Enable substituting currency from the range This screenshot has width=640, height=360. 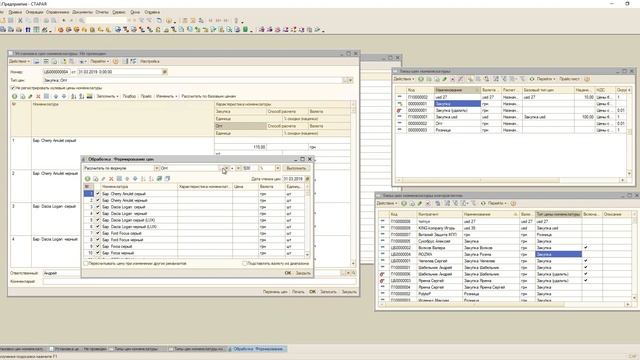click(x=245, y=264)
